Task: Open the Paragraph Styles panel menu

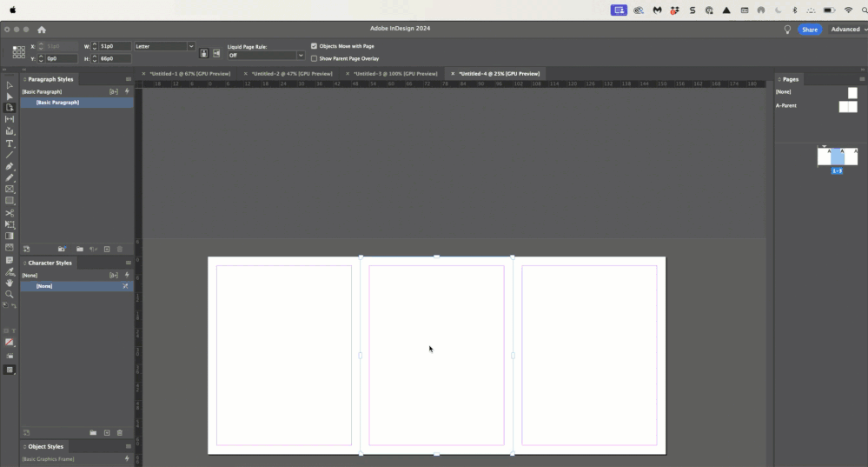Action: point(129,79)
